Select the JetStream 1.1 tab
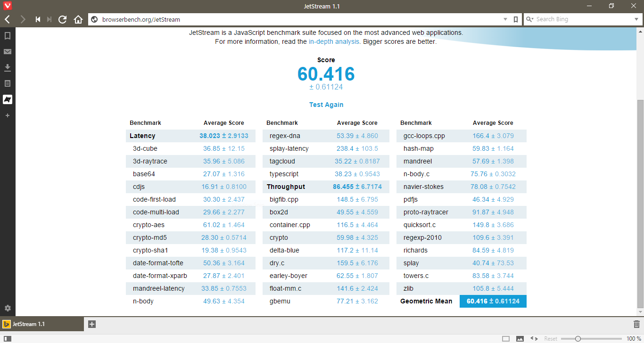644x343 pixels. click(42, 324)
